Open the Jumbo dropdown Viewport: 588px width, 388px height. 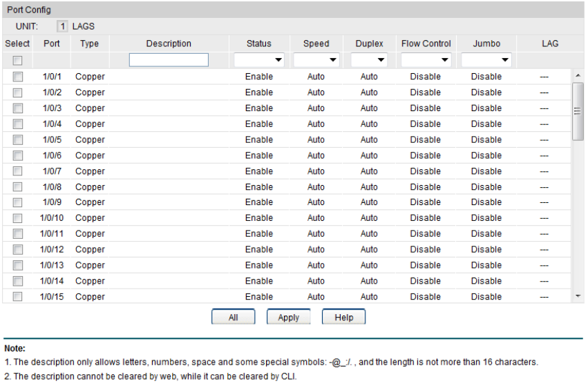486,60
